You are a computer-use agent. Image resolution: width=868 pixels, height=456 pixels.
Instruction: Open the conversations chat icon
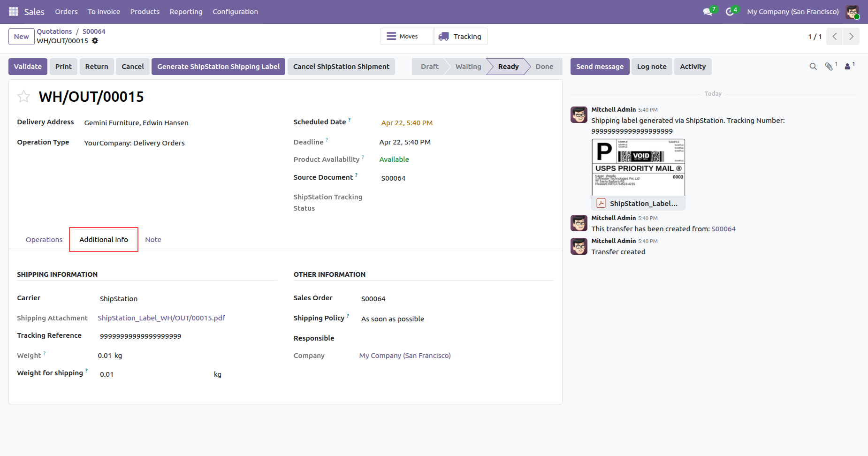click(x=708, y=12)
